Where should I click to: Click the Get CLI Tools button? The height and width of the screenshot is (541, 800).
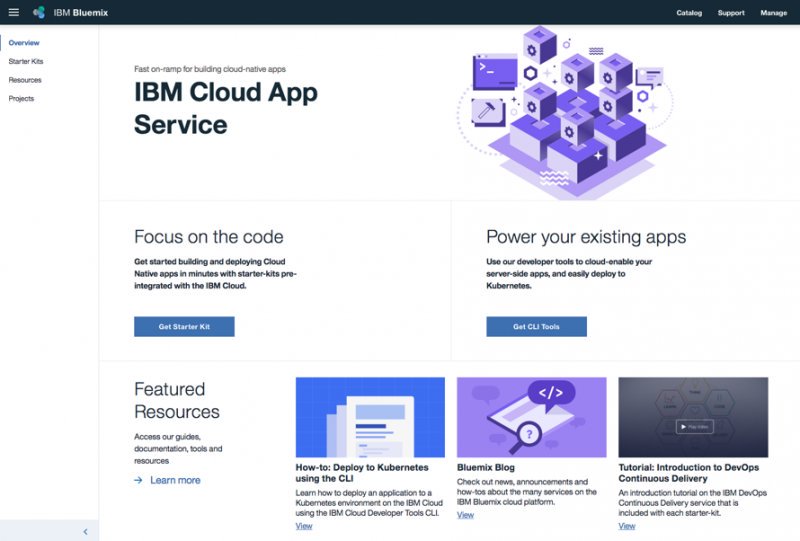(536, 327)
